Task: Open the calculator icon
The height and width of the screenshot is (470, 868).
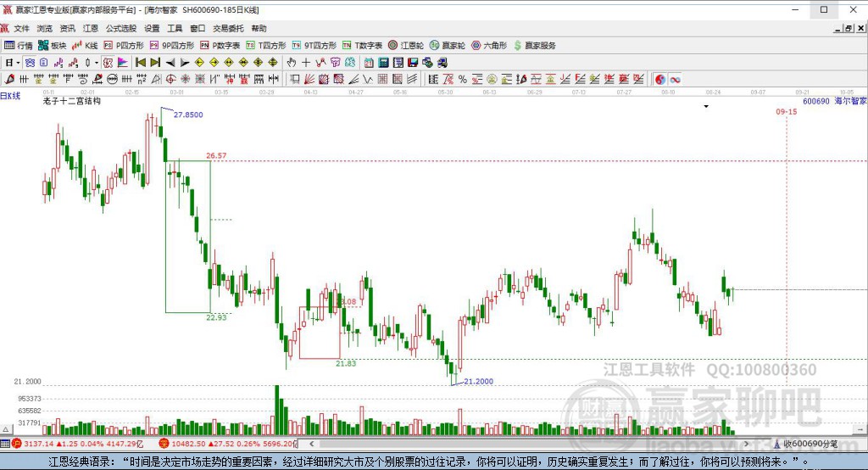Action: (x=383, y=63)
